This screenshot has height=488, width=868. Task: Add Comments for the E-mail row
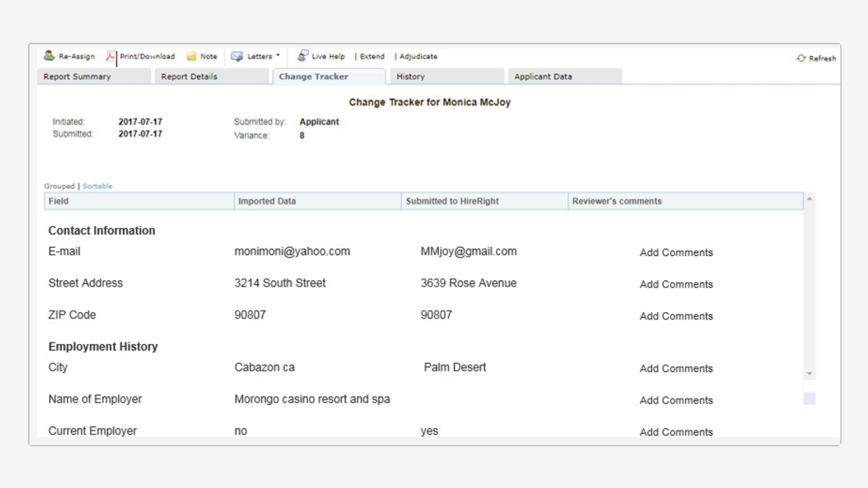pos(676,252)
